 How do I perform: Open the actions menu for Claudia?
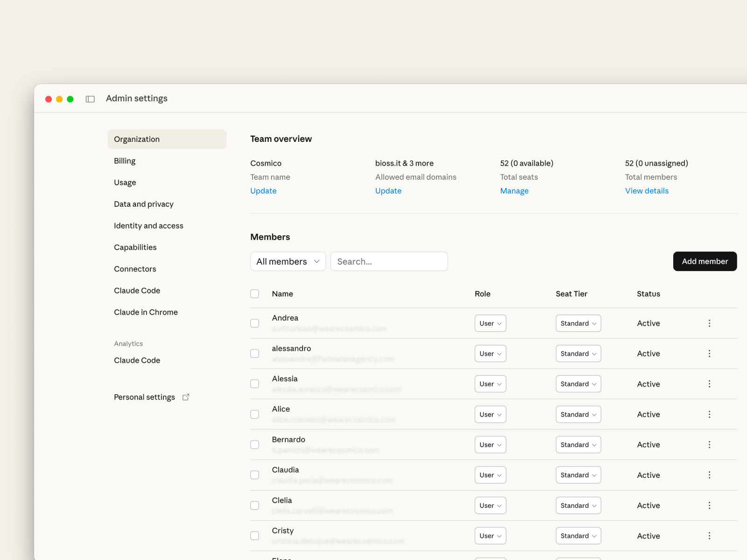point(709,475)
